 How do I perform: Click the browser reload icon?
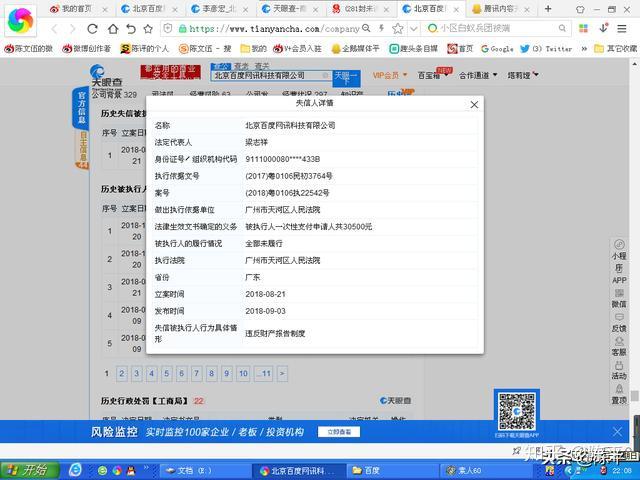coord(93,29)
